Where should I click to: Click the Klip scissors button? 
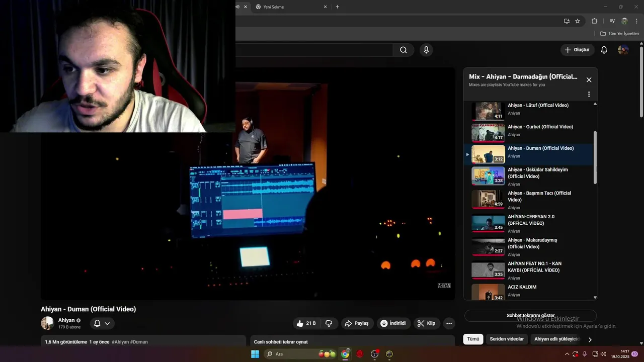(x=427, y=323)
